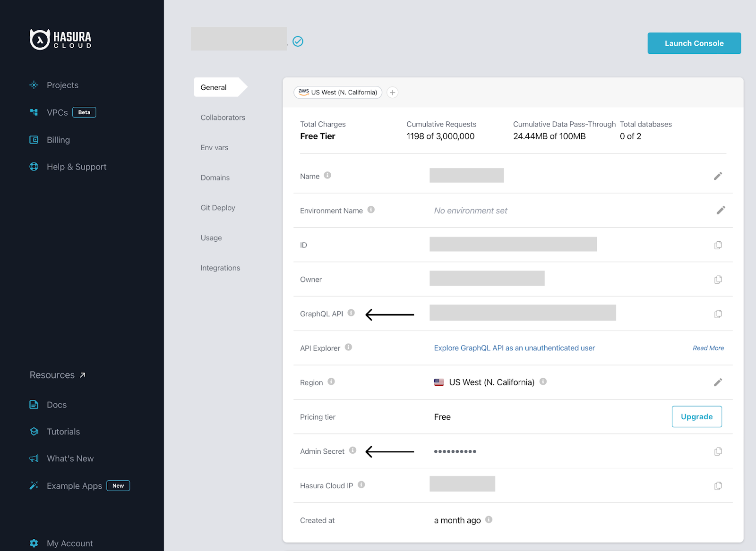Open My Account settings

pyautogui.click(x=69, y=543)
